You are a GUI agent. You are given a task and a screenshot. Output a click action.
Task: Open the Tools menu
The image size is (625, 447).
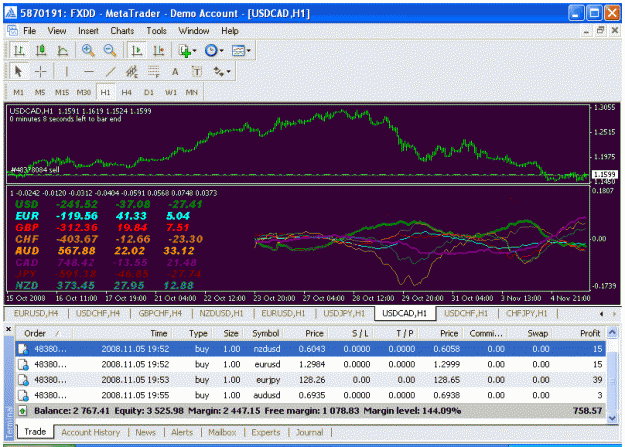coord(156,31)
